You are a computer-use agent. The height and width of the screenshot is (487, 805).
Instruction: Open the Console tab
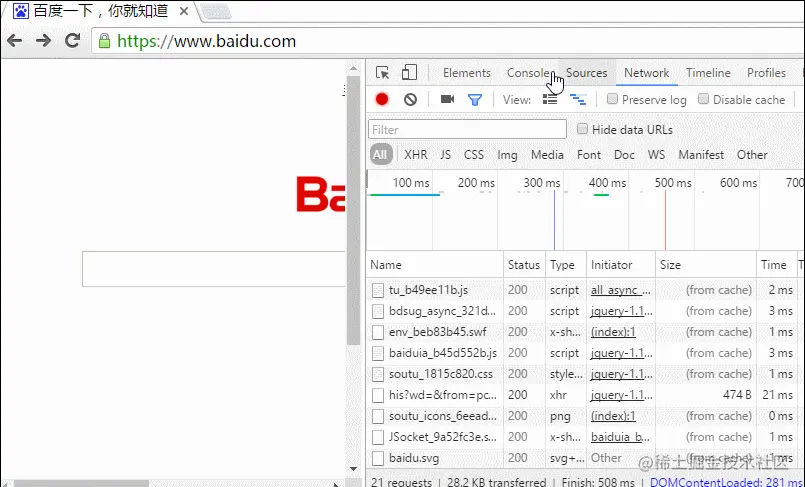click(529, 73)
